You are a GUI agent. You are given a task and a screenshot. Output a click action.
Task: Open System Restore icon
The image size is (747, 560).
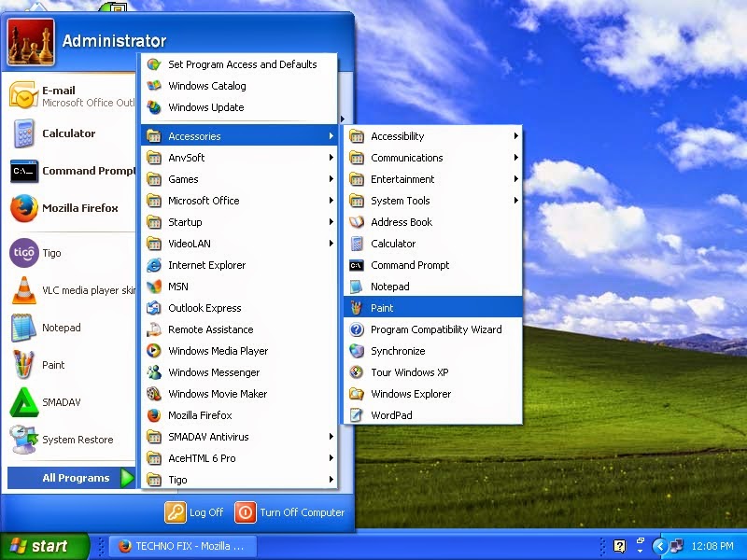pyautogui.click(x=24, y=440)
